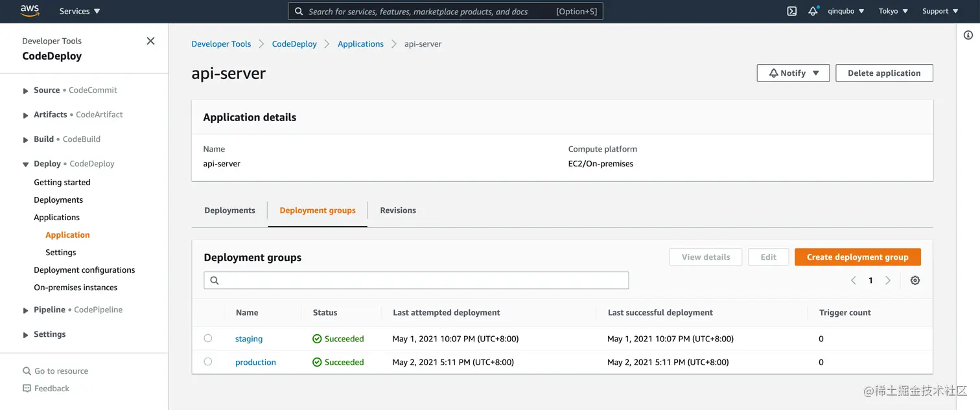The height and width of the screenshot is (410, 980).
Task: Open the notifications bell icon
Action: 813,11
